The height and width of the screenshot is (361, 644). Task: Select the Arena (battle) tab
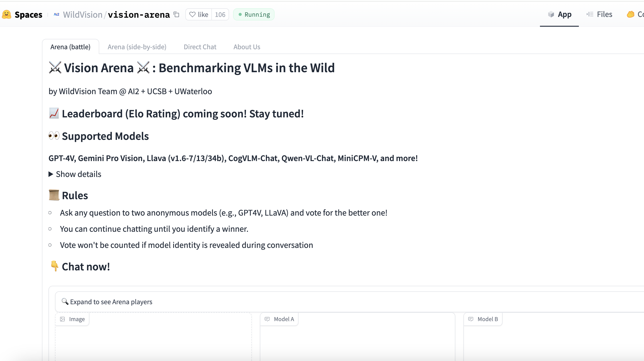[x=70, y=47]
